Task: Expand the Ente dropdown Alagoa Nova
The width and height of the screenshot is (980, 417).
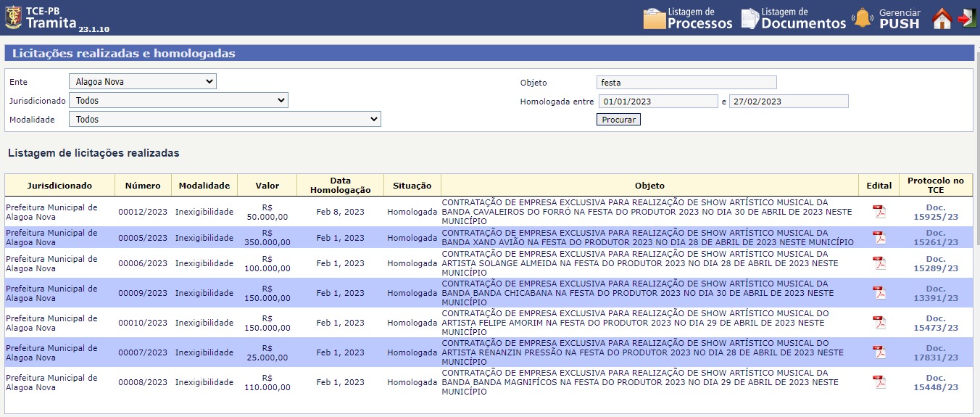Action: coord(142,81)
